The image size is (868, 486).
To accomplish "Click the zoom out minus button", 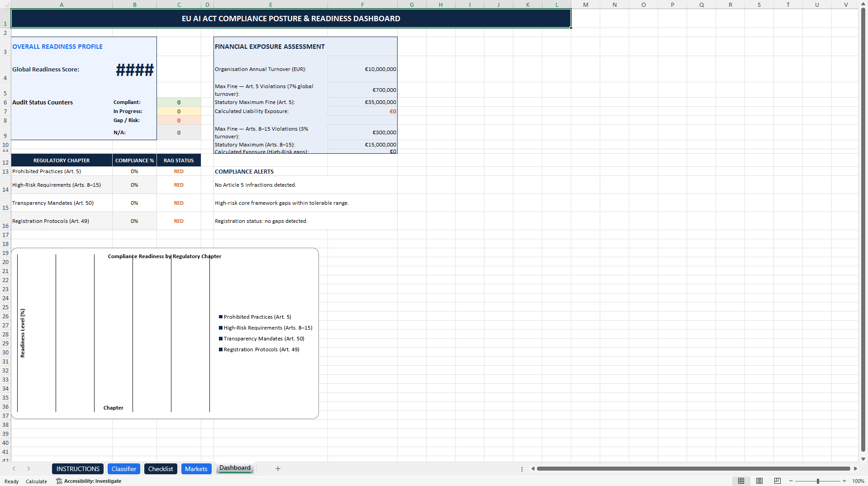I will (791, 481).
